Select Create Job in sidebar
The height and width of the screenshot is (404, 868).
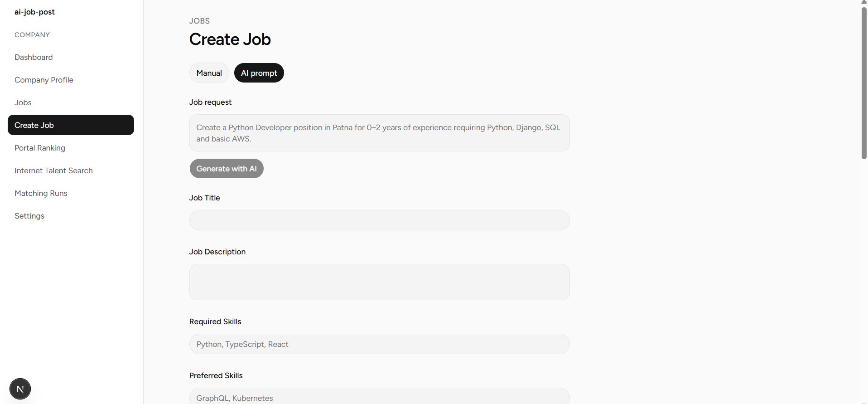pyautogui.click(x=71, y=125)
